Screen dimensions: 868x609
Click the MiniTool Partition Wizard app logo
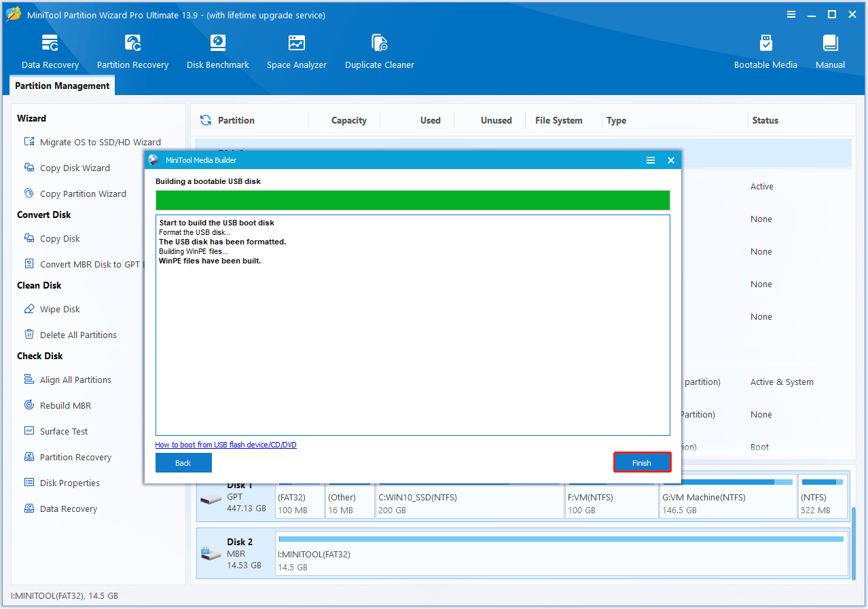click(14, 14)
